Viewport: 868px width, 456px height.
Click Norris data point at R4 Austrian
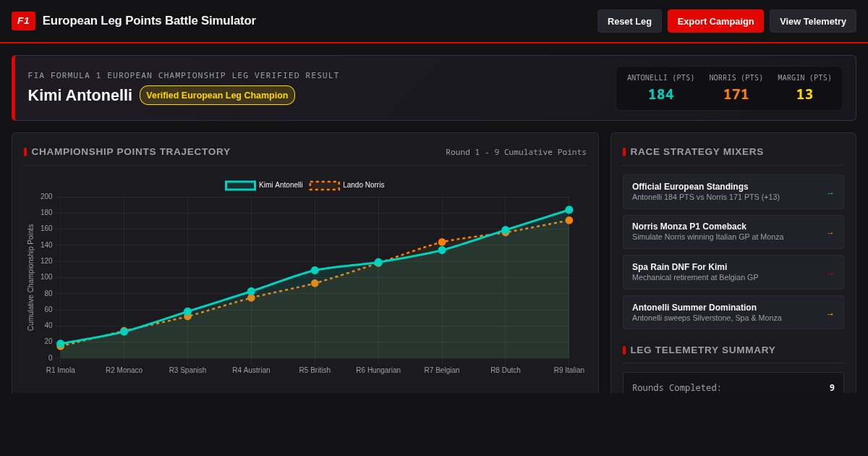251,297
